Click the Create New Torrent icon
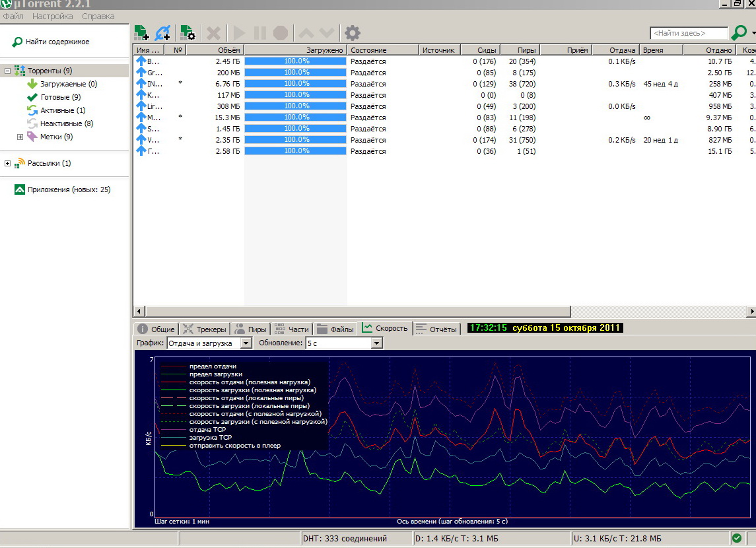Screen dimensions: 756x548 click(x=188, y=32)
